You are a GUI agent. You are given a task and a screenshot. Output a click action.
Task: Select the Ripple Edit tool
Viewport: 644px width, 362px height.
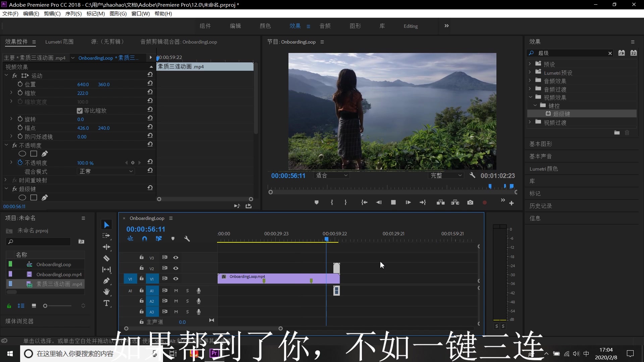click(x=106, y=247)
